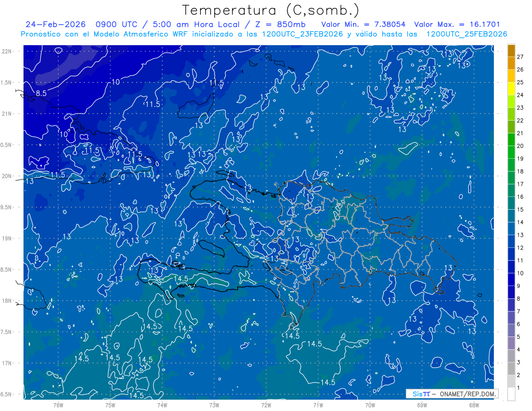
Task: Click the brown swatch above legend label 27
Action: (x=511, y=51)
